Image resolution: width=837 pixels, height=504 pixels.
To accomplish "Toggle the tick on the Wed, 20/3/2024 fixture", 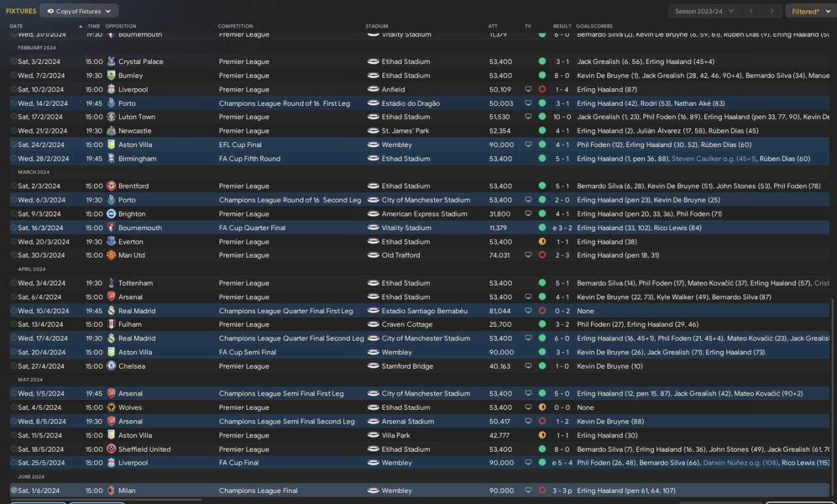I will [x=14, y=242].
